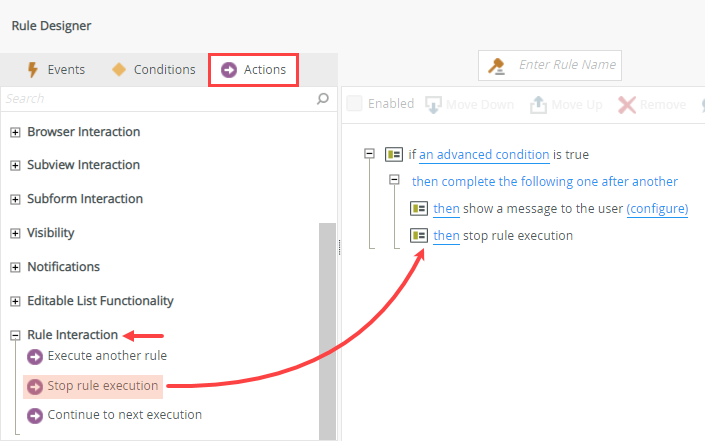The width and height of the screenshot is (705, 441).
Task: Collapse the if advanced condition node
Action: click(370, 154)
